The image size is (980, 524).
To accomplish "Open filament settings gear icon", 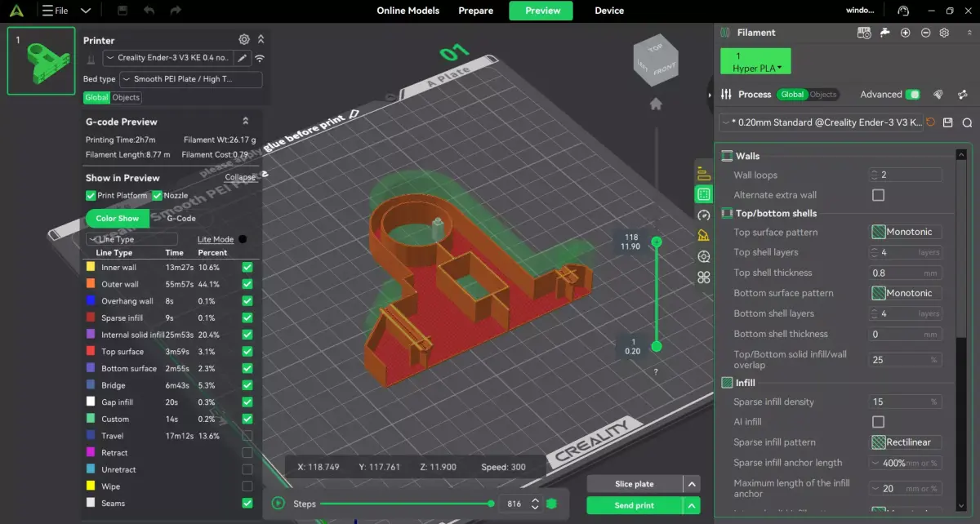I will click(x=945, y=33).
